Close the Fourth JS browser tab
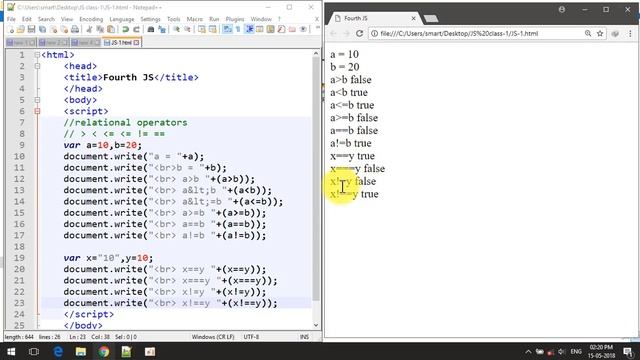The width and height of the screenshot is (640, 360). click(413, 18)
